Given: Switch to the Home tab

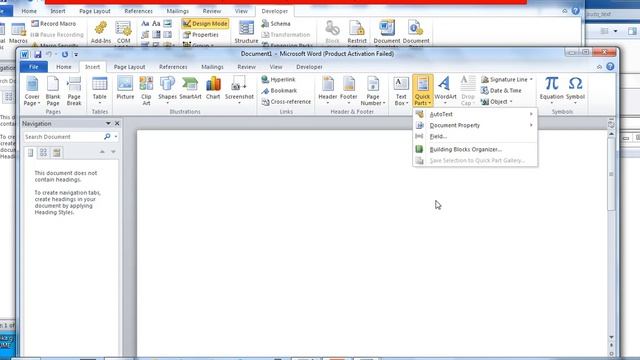Looking at the screenshot, I should point(64,67).
